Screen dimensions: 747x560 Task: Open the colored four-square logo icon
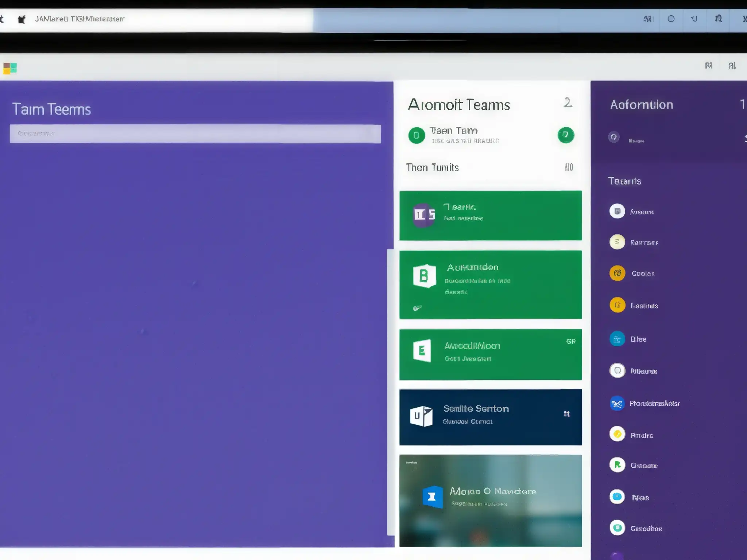coord(10,68)
